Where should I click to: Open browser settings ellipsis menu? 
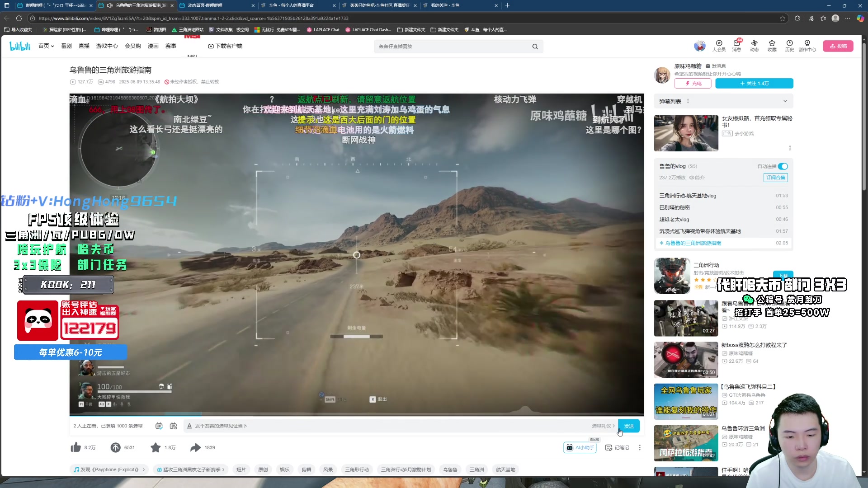[848, 18]
